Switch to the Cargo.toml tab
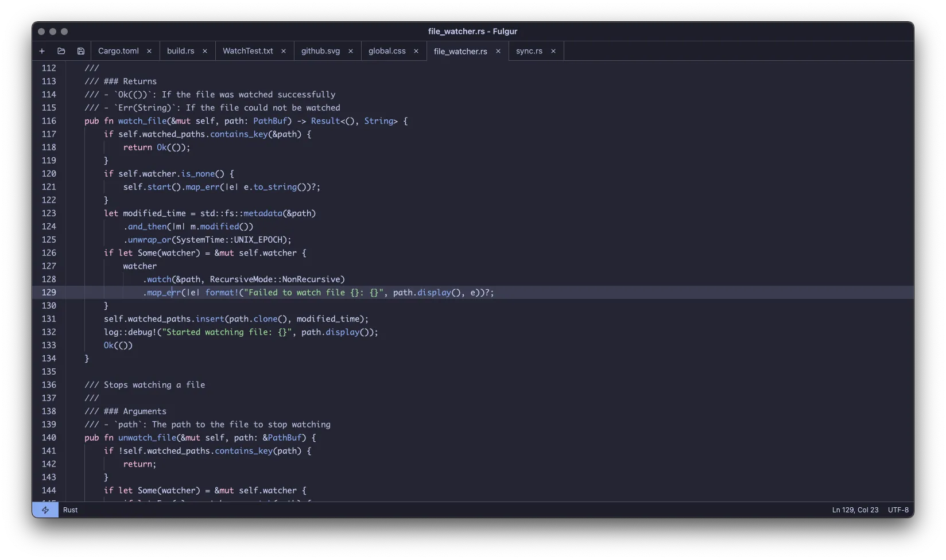Viewport: 946px width, 560px height. pos(118,51)
